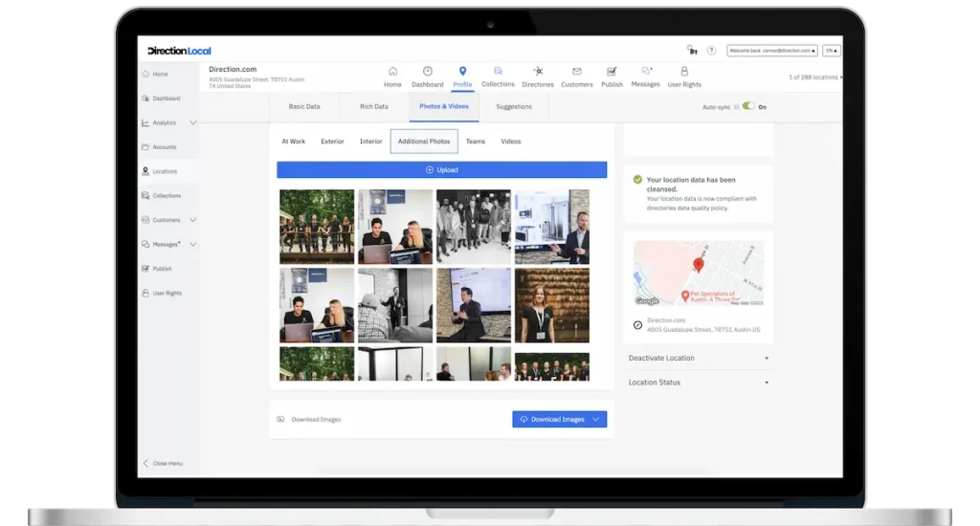Click the blue Download Images button
This screenshot has height=526, width=980.
pos(559,419)
